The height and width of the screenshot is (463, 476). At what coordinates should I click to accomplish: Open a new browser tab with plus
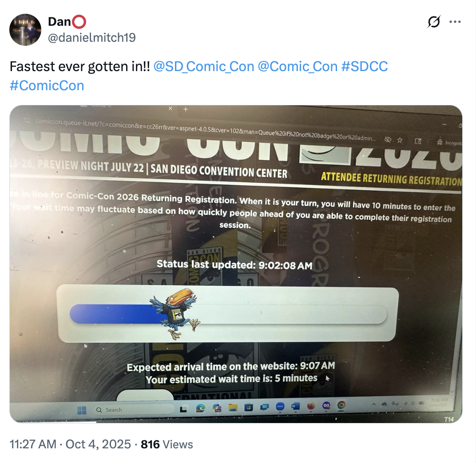[186, 109]
